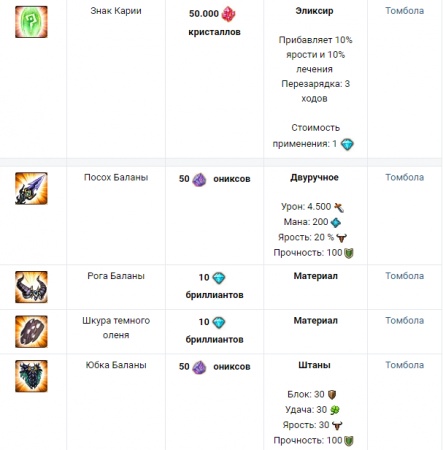Image resolution: width=443 pixels, height=450 pixels.
Task: Click the shield icon next to Блок 30
Action: click(x=332, y=395)
